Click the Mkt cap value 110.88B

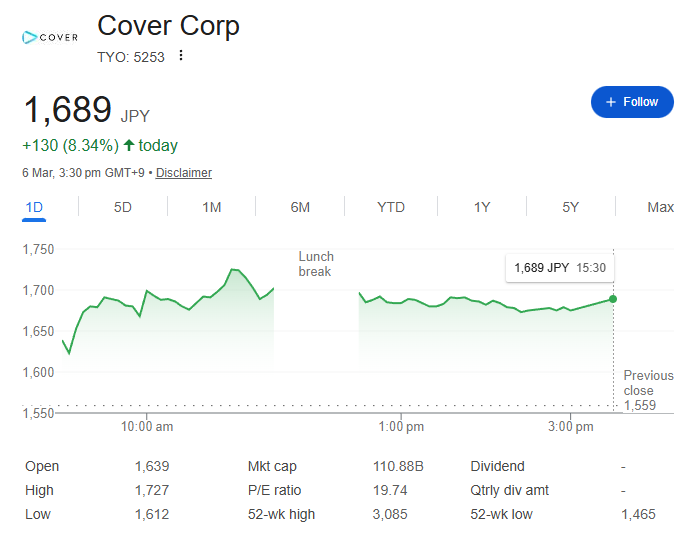coord(398,466)
